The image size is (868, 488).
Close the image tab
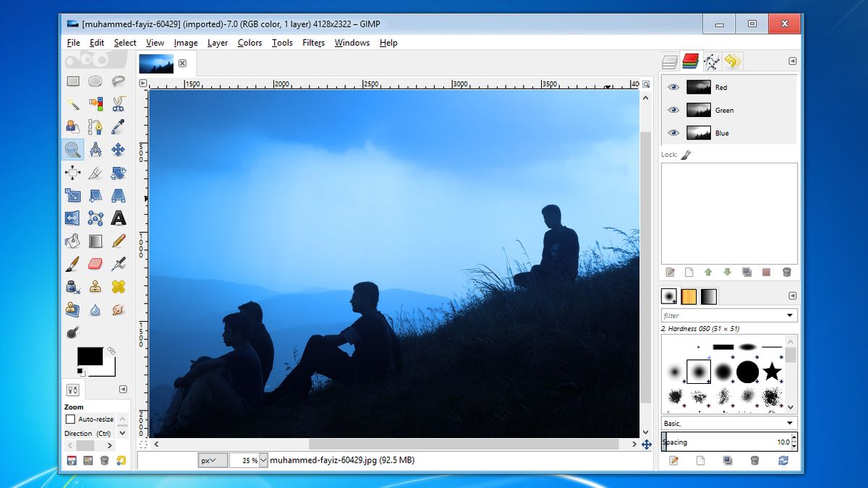(x=182, y=63)
